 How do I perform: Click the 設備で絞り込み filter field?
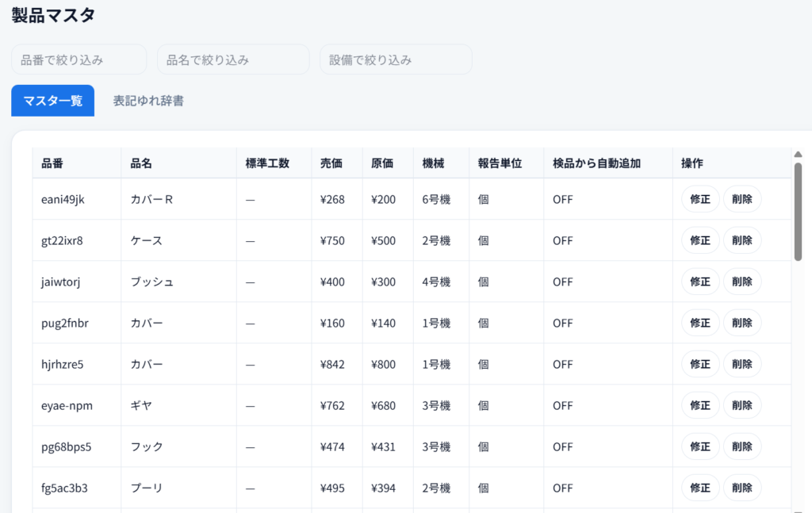(x=395, y=59)
